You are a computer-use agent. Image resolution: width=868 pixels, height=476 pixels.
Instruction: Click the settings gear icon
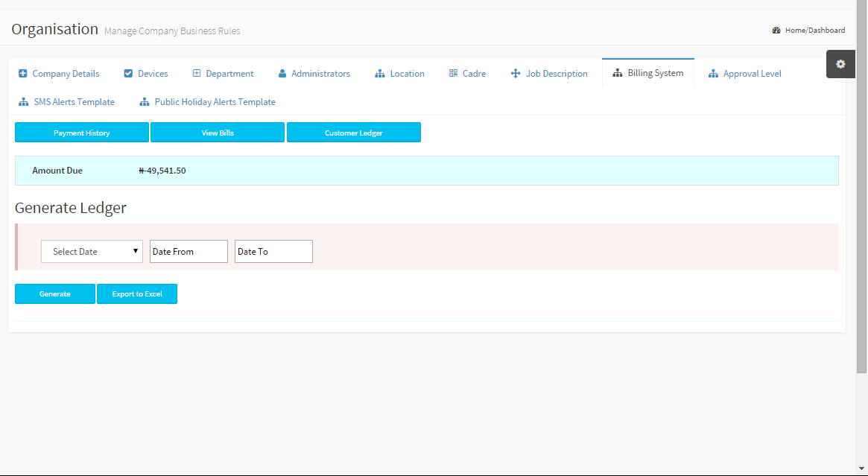[840, 64]
